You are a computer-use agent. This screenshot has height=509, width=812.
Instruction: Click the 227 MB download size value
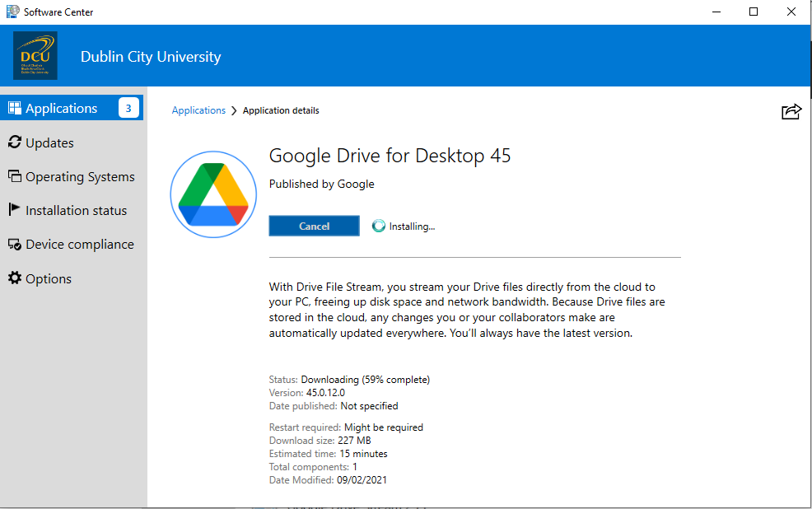click(x=354, y=440)
